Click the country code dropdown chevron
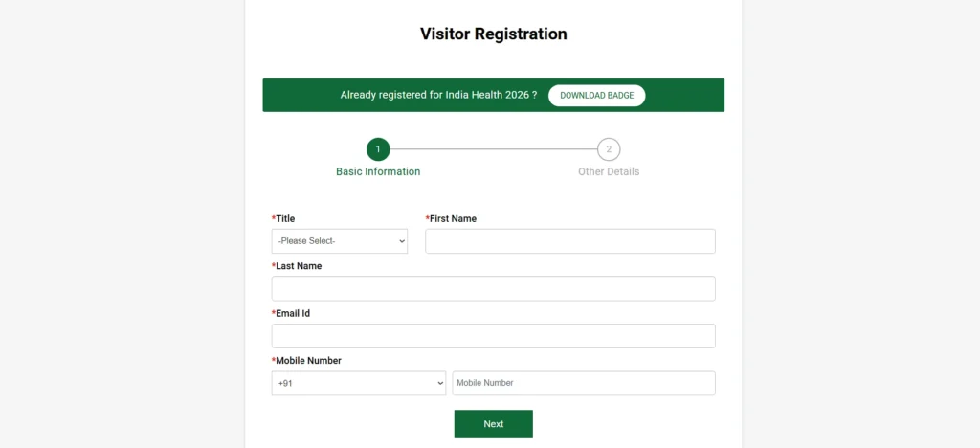Image resolution: width=980 pixels, height=448 pixels. (440, 383)
